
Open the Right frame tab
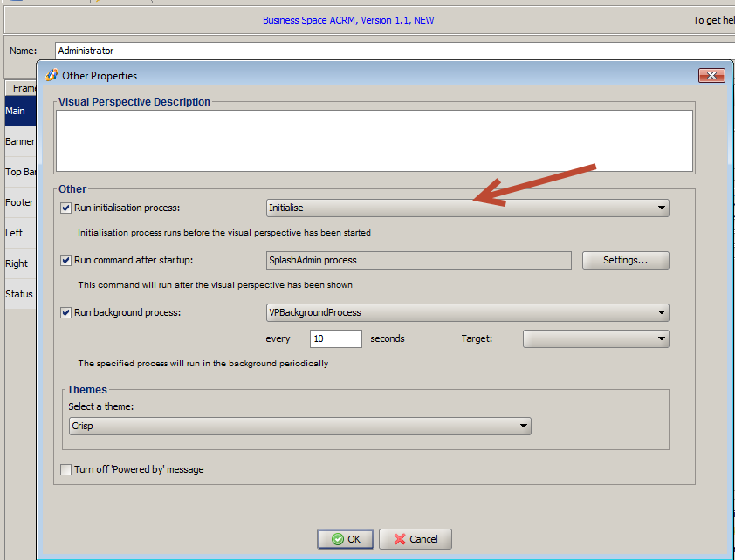click(x=20, y=263)
